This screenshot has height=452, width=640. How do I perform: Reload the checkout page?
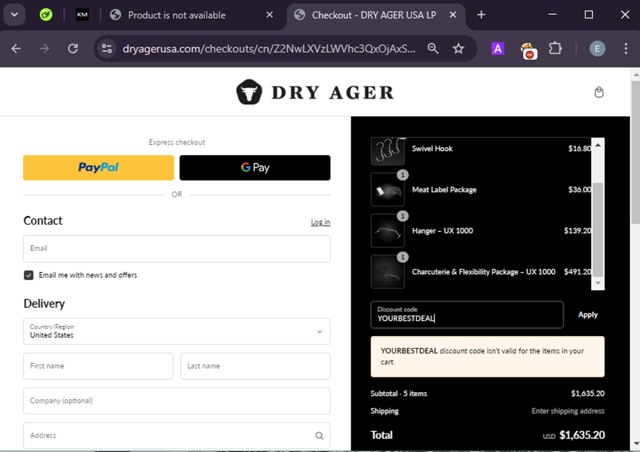point(73,49)
